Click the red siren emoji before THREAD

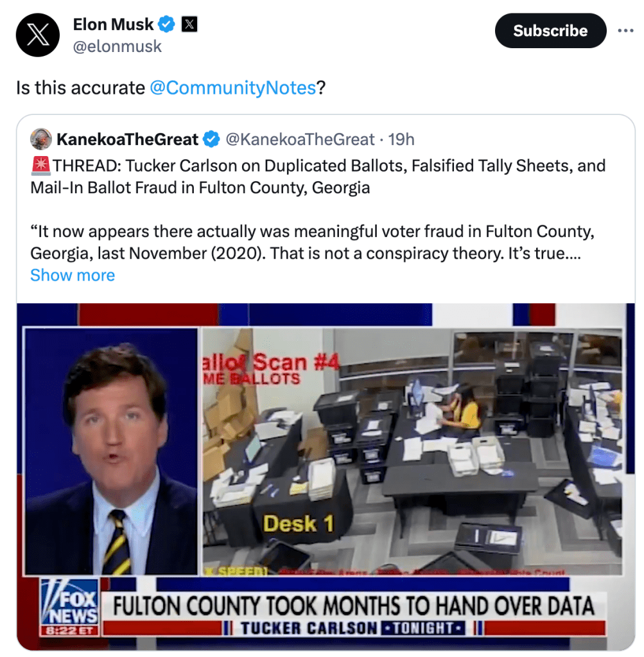click(40, 166)
